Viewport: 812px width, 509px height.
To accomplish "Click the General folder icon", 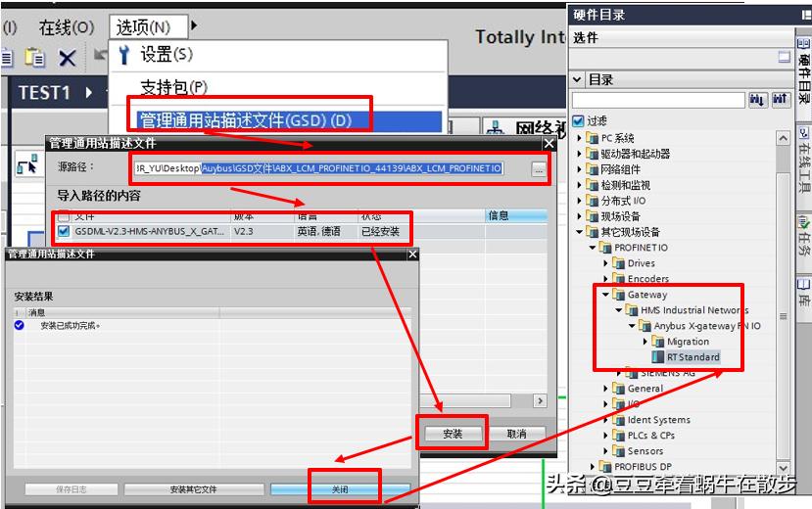I will click(x=618, y=388).
